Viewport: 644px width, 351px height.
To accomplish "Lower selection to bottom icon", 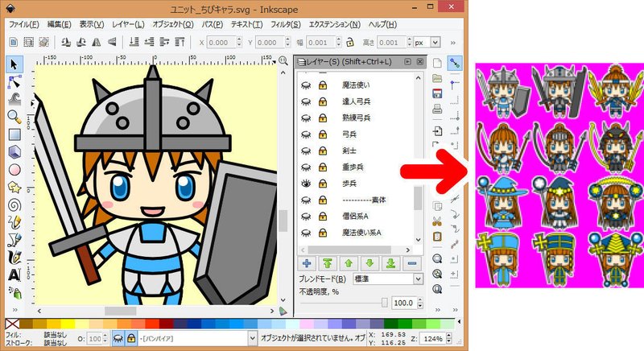I will [134, 42].
